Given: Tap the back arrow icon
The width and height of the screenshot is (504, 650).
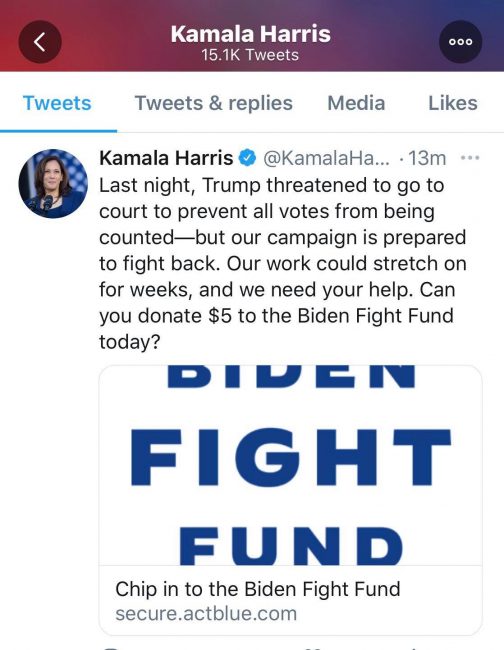Looking at the screenshot, I should pyautogui.click(x=40, y=42).
